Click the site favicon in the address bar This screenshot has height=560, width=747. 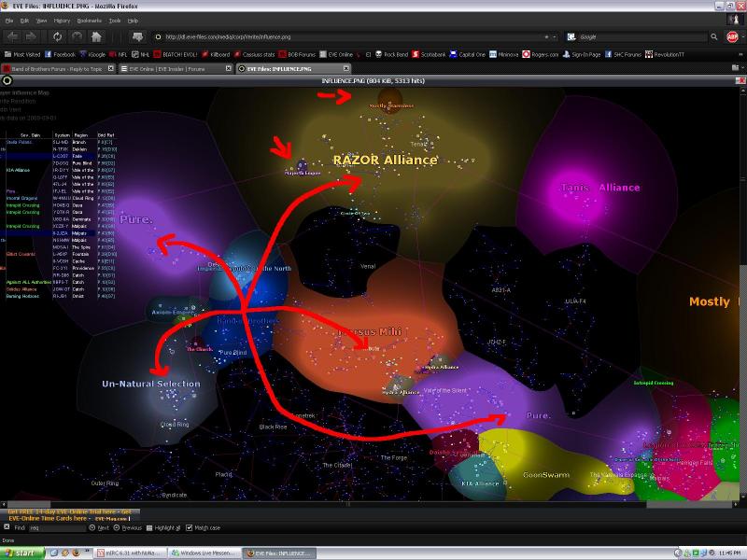click(159, 36)
